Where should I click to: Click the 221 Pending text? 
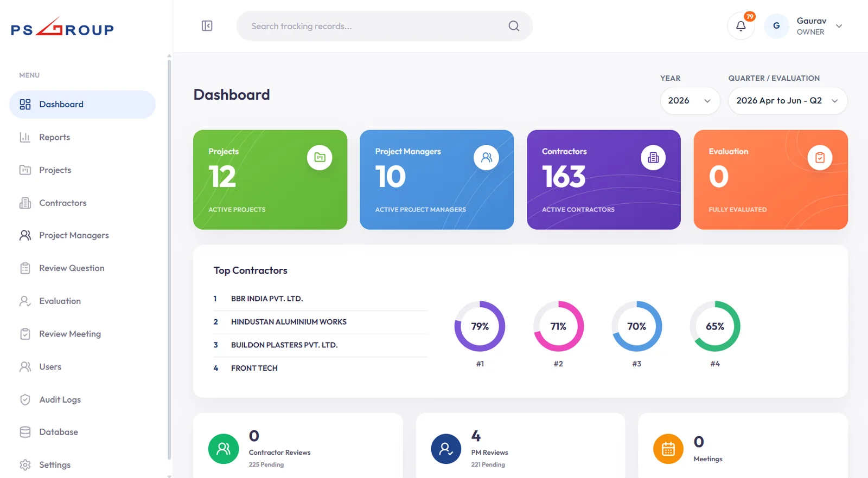point(488,464)
